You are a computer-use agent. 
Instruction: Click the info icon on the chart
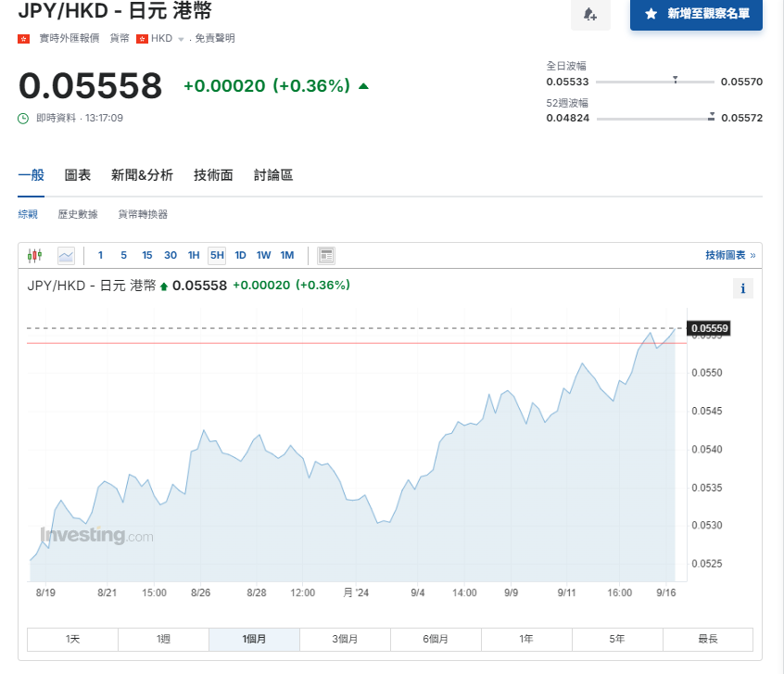[x=742, y=288]
